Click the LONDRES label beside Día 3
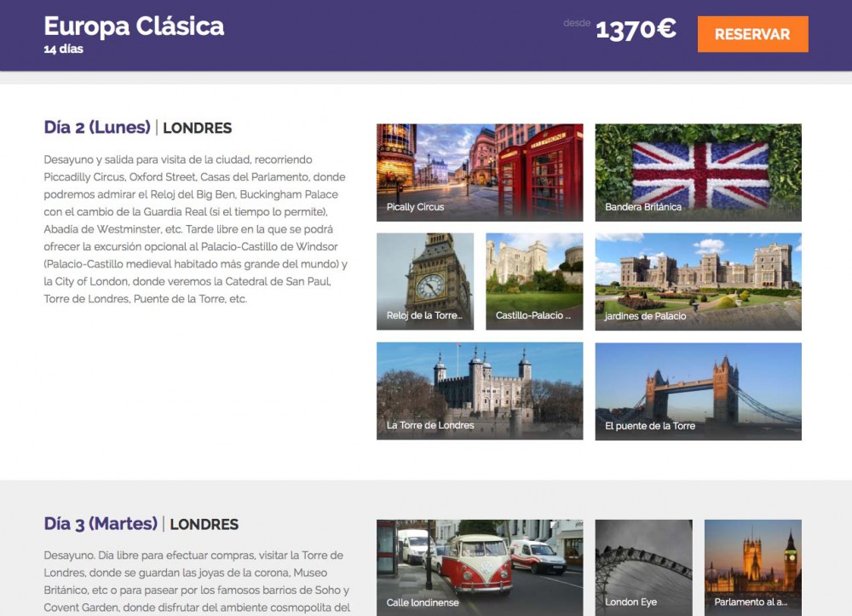Screen dimensions: 852x616 (x=204, y=524)
